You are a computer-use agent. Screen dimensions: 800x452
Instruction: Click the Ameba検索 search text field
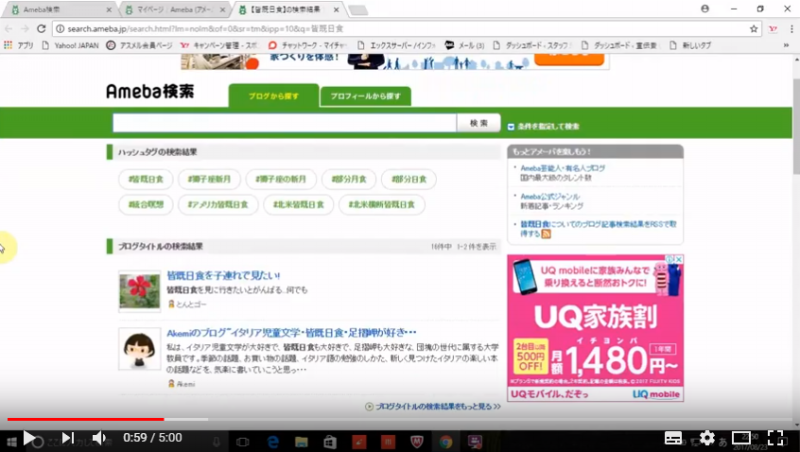click(x=284, y=123)
